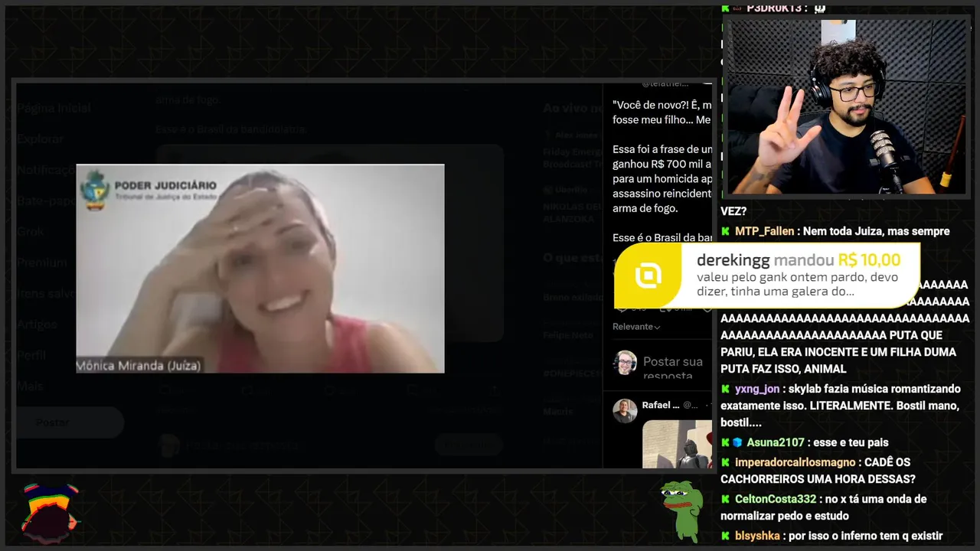Viewport: 980px width, 551px height.
Task: Click the 'Essa foi a frase de' tweet line
Action: (662, 149)
